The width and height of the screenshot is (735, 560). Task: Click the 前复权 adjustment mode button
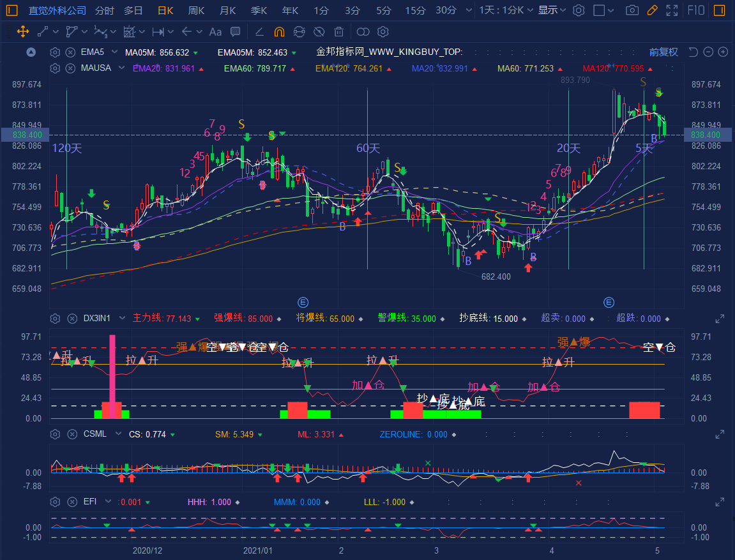point(663,52)
